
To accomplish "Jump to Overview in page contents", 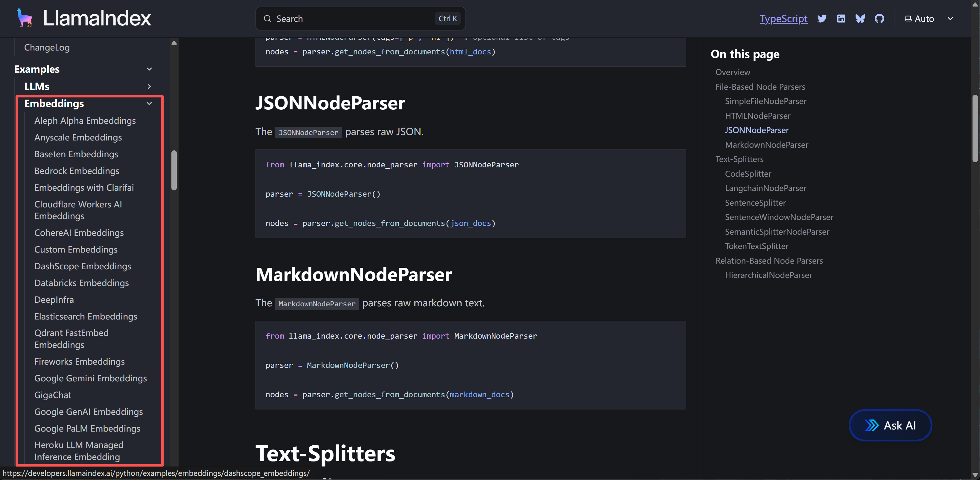I will [733, 72].
